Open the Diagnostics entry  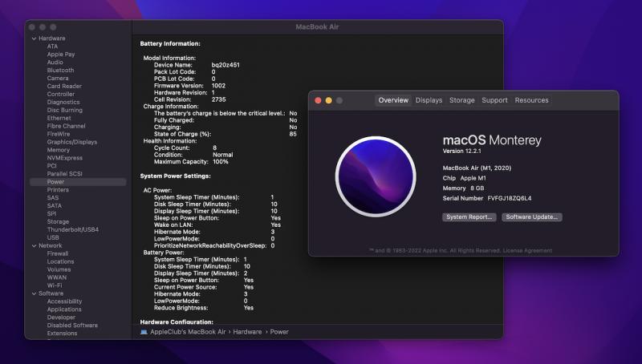(63, 103)
